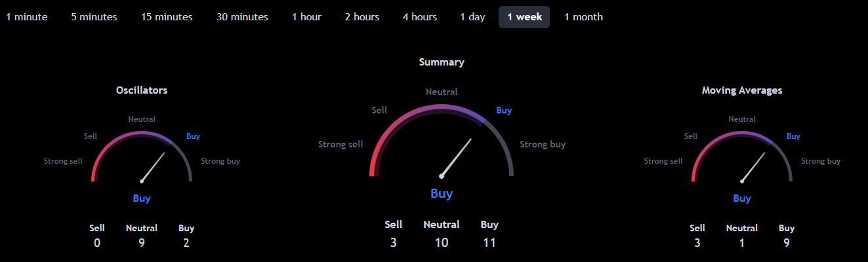The height and width of the screenshot is (262, 868).
Task: Select the 4 hours interval
Action: point(420,17)
